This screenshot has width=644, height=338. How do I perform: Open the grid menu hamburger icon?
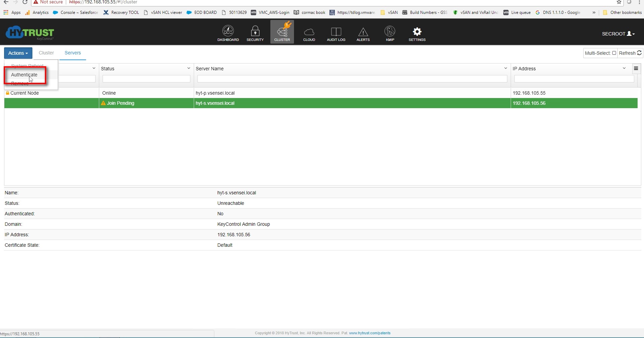click(636, 69)
